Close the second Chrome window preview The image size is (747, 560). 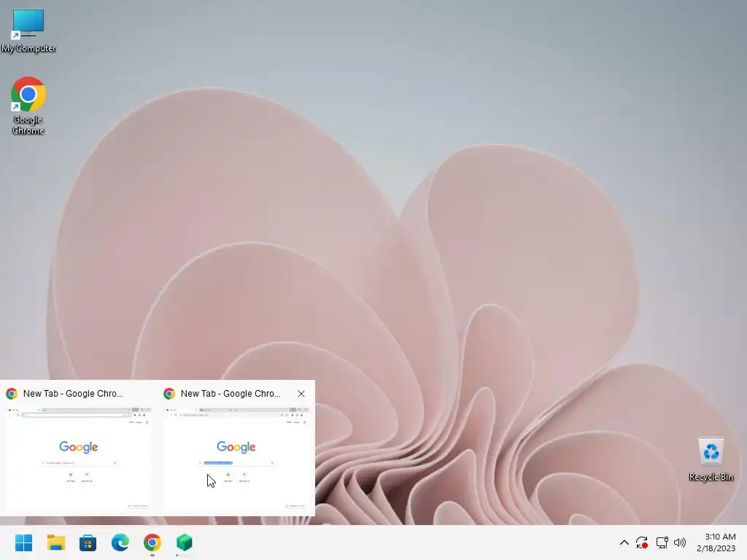click(x=301, y=394)
